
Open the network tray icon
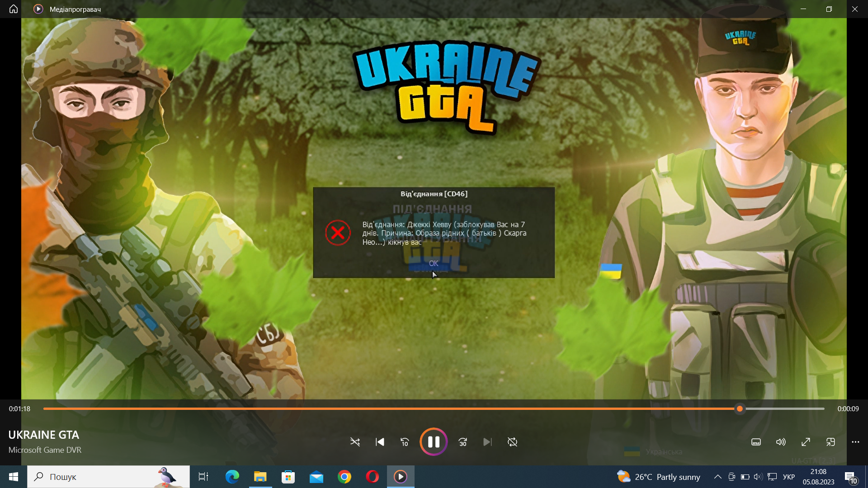[772, 477]
